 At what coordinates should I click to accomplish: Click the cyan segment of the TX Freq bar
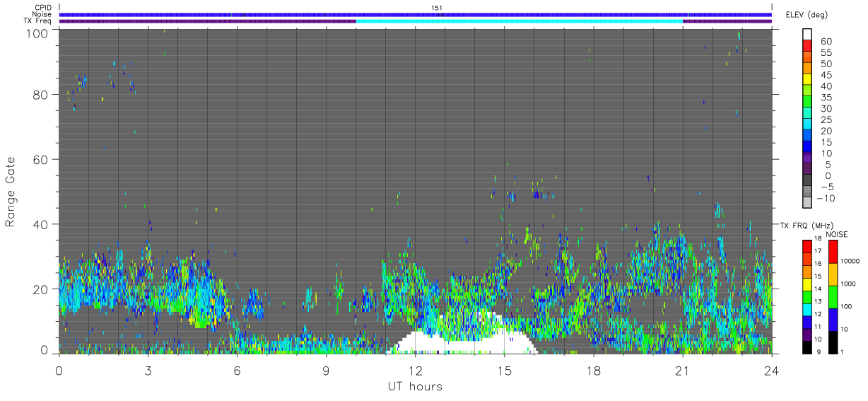point(520,21)
